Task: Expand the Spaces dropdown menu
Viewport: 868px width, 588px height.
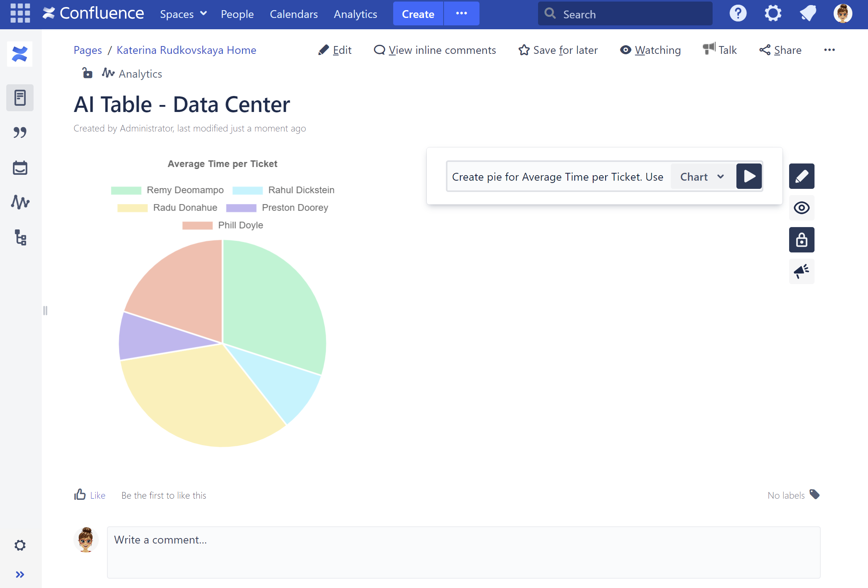Action: (x=183, y=14)
